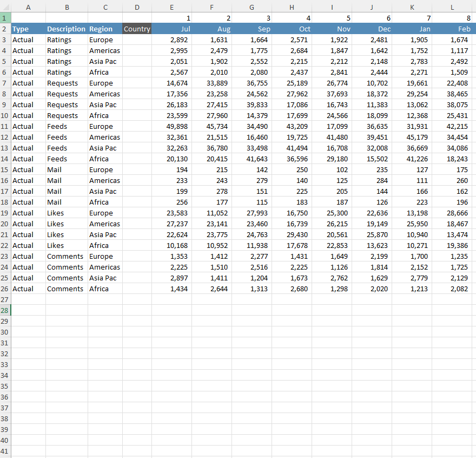Screen dimensions: 476x458
Task: Click Mail in the Africa row
Action: (67, 202)
